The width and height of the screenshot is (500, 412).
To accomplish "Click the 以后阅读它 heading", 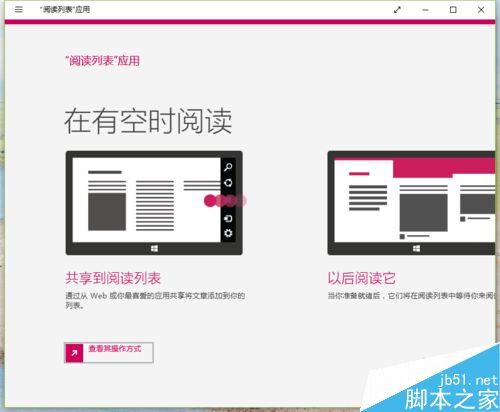I will [361, 278].
